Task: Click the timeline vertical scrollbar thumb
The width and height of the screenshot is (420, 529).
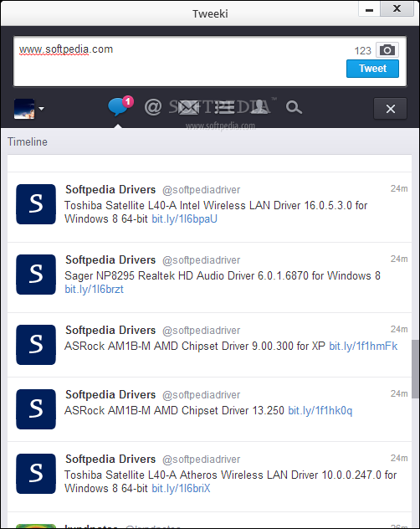Action: click(x=415, y=369)
